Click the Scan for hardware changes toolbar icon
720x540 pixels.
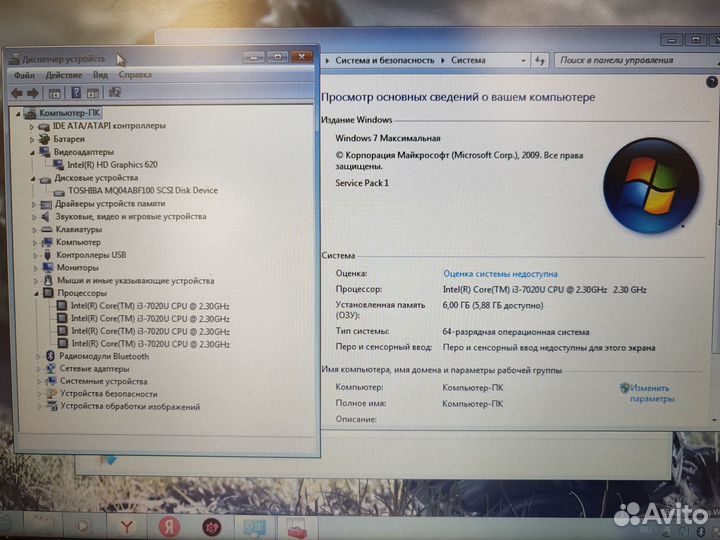(x=114, y=92)
